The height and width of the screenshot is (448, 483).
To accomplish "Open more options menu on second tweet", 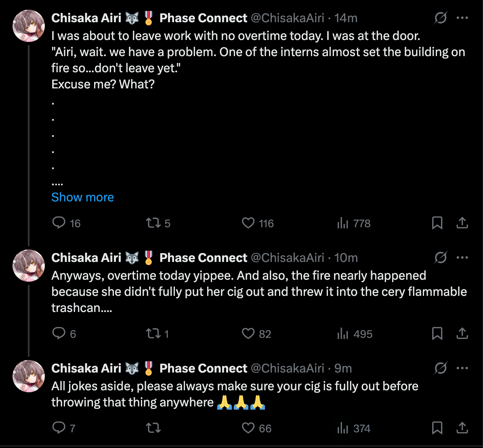I will pyautogui.click(x=462, y=257).
